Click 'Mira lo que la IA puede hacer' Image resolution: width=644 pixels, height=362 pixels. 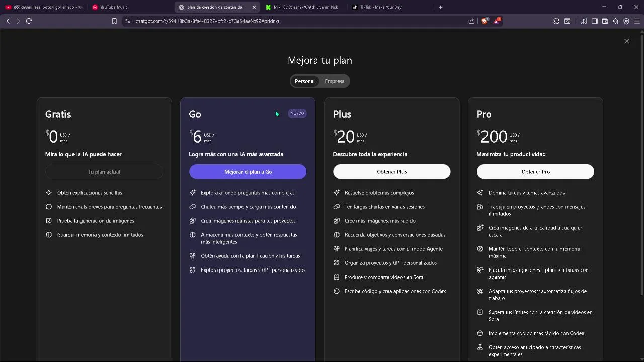coord(84,154)
